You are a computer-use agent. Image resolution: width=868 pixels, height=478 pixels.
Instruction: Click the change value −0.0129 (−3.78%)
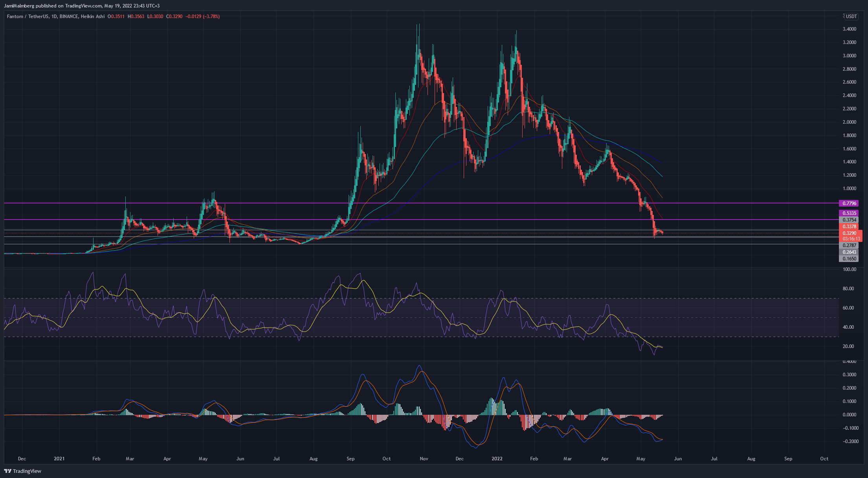point(202,16)
